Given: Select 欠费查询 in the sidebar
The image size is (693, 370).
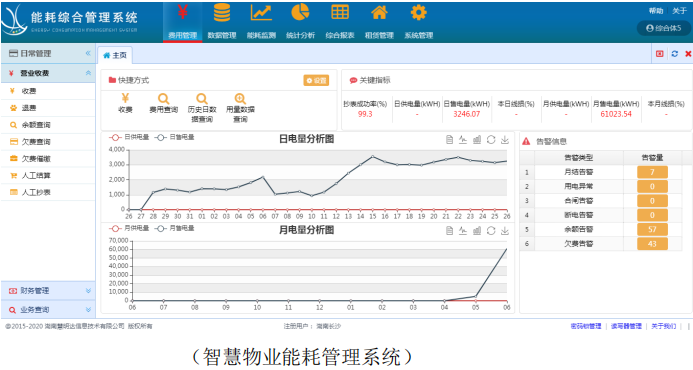Looking at the screenshot, I should [48, 141].
